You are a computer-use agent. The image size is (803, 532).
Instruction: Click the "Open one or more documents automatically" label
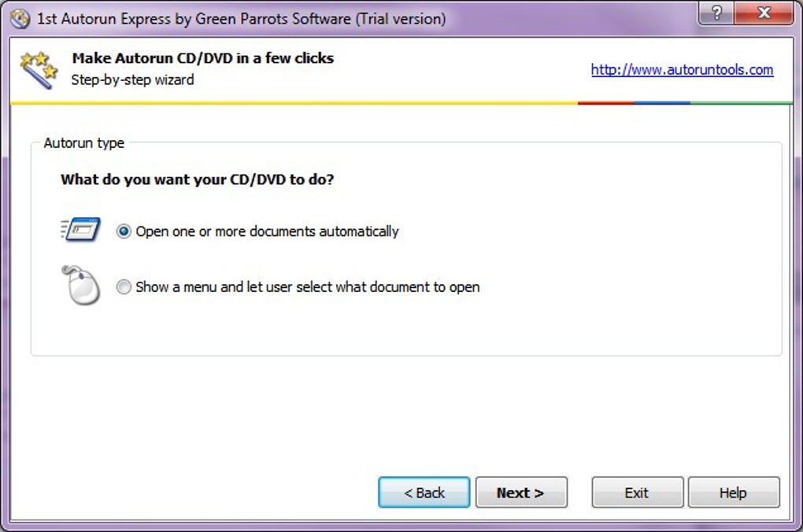(x=267, y=231)
